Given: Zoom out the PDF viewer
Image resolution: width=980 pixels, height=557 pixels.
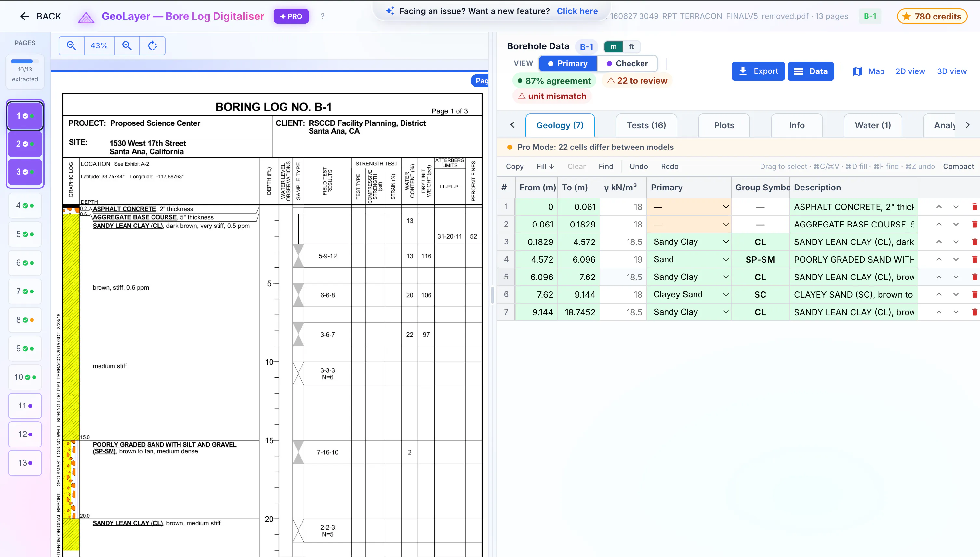Looking at the screenshot, I should [71, 45].
